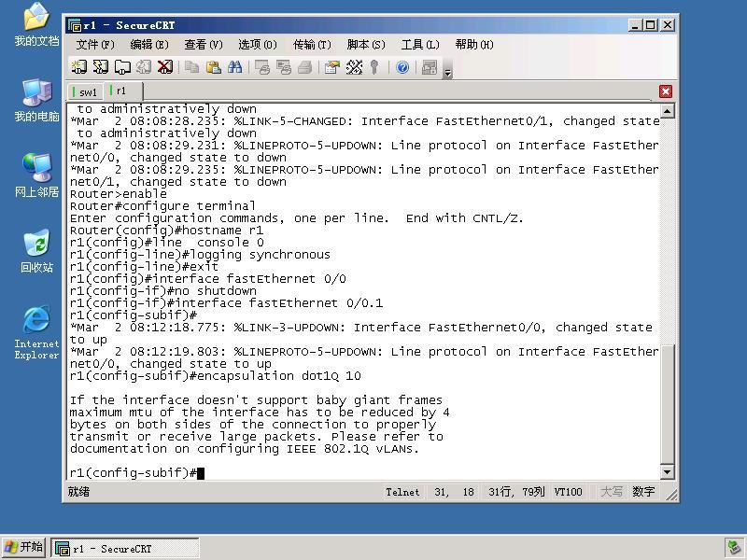Click the 'Router>enable' line
747x560 pixels.
[x=119, y=194]
